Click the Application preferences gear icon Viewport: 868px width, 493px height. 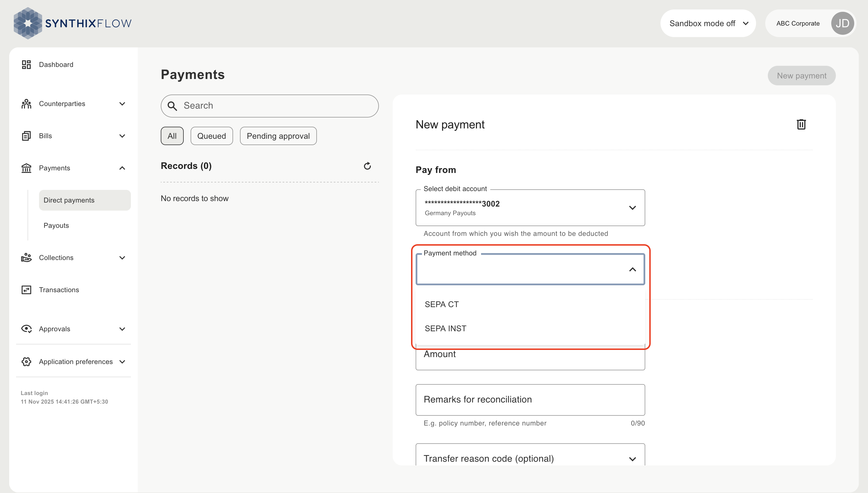[x=26, y=362]
